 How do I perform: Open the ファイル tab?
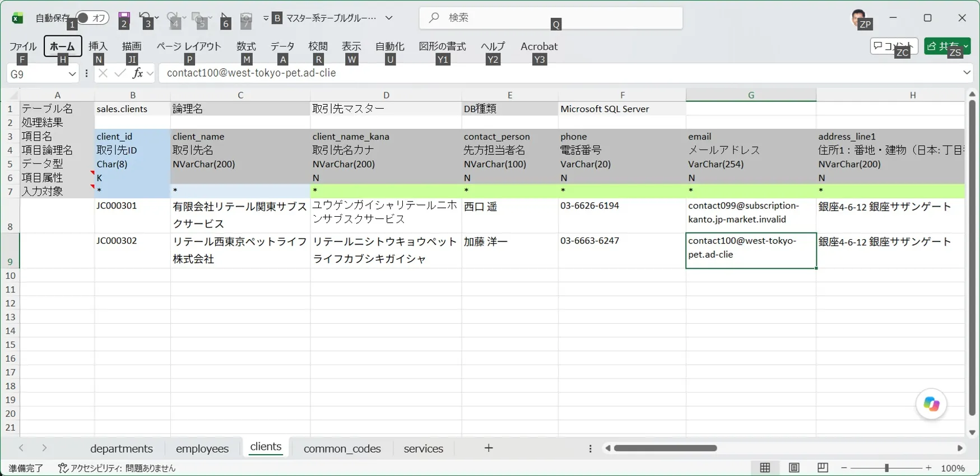(x=23, y=46)
